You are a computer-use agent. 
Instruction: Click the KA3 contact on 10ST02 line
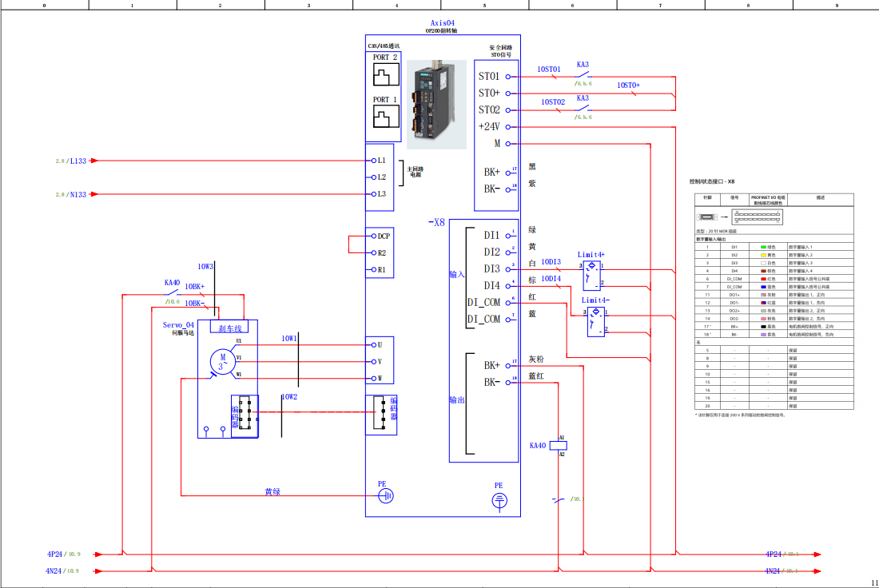pos(583,109)
